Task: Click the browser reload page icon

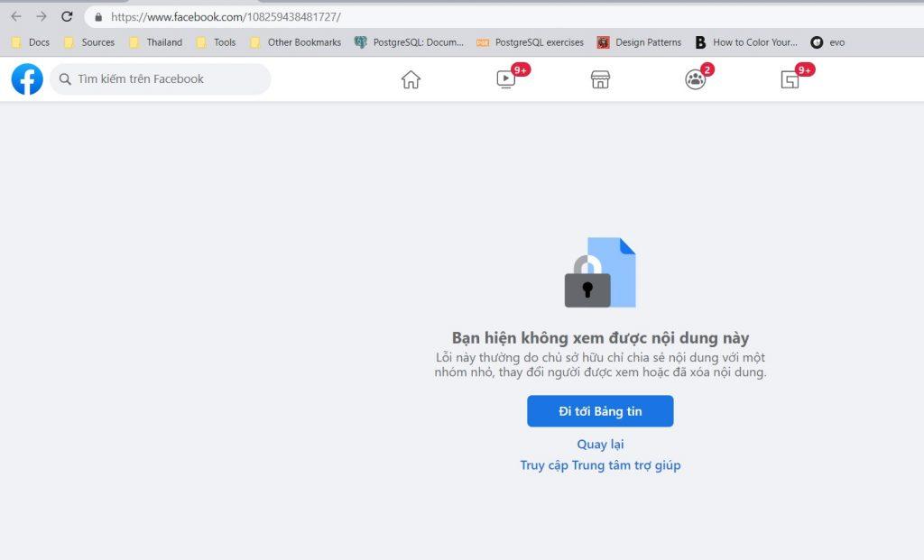Action: pos(67,16)
